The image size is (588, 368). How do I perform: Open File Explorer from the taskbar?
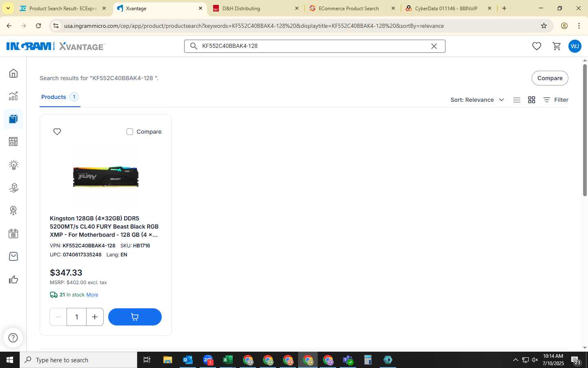point(168,360)
